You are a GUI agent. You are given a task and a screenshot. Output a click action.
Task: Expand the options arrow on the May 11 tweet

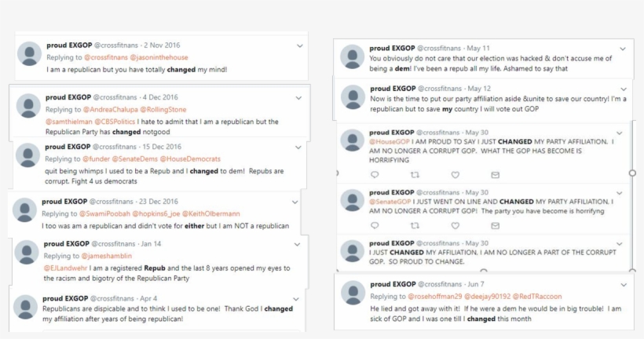tap(623, 49)
